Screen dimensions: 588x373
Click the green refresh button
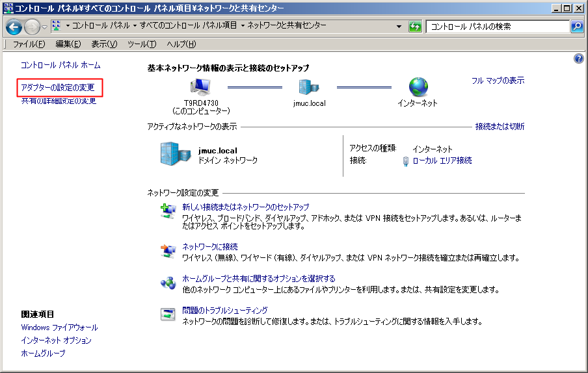click(x=415, y=27)
